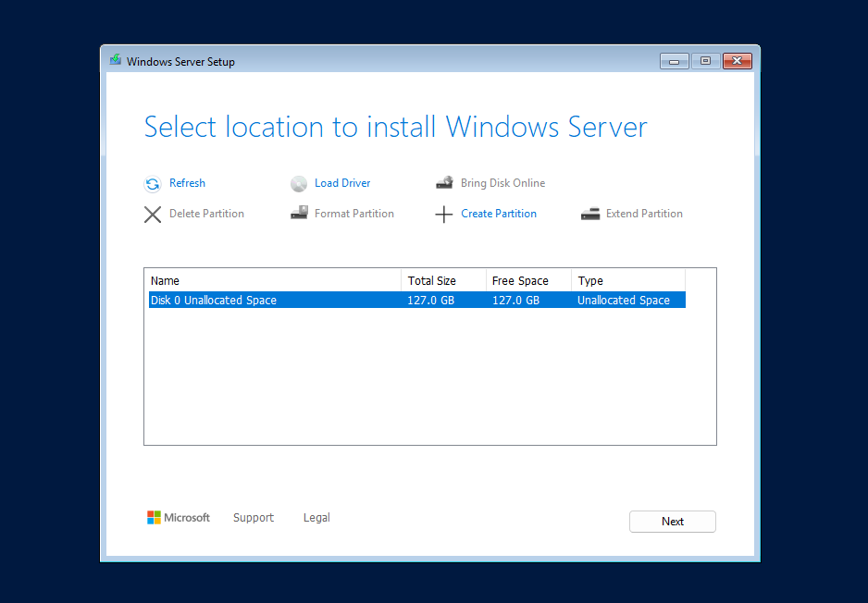Select the Disk 0 Unallocated Space row
The width and height of the screenshot is (868, 603).
pyautogui.click(x=417, y=300)
